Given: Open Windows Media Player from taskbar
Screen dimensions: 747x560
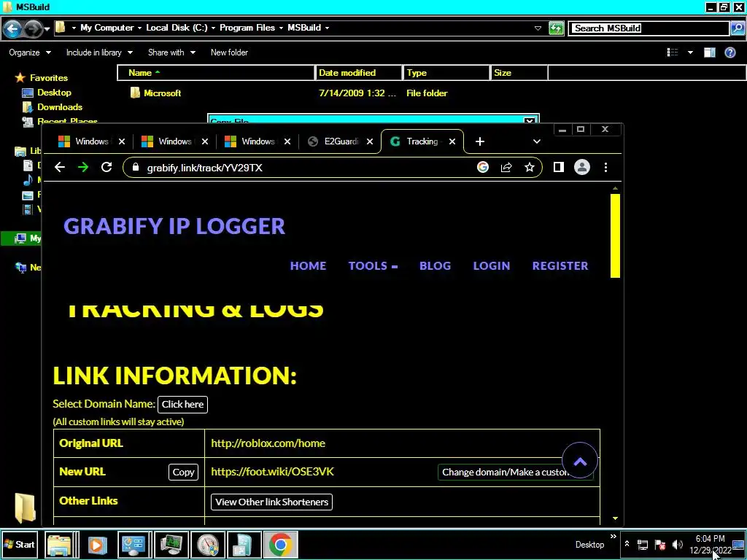Looking at the screenshot, I should point(97,544).
